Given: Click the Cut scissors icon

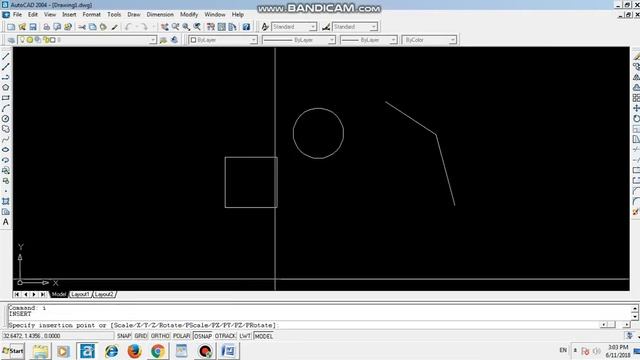Looking at the screenshot, I should tap(82, 27).
